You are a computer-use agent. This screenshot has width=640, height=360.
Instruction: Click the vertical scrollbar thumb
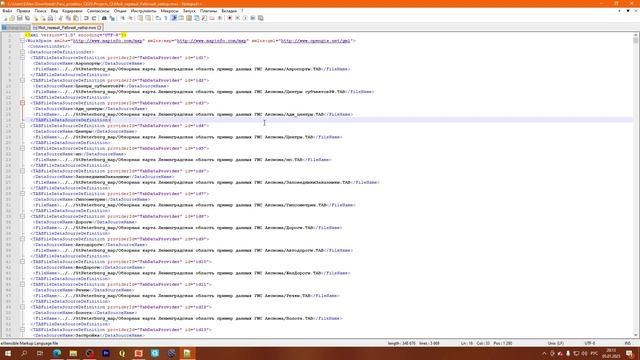[636, 41]
